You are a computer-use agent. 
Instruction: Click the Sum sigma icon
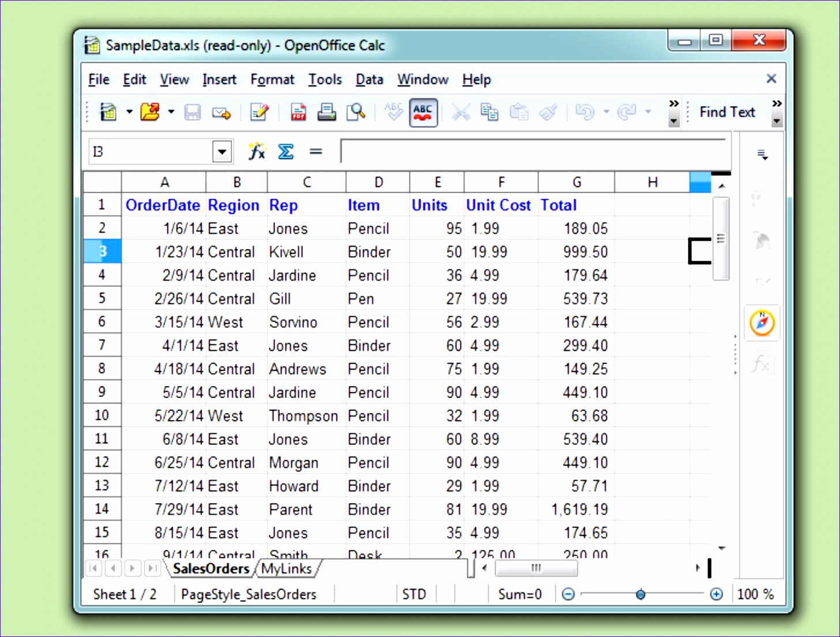tap(286, 152)
